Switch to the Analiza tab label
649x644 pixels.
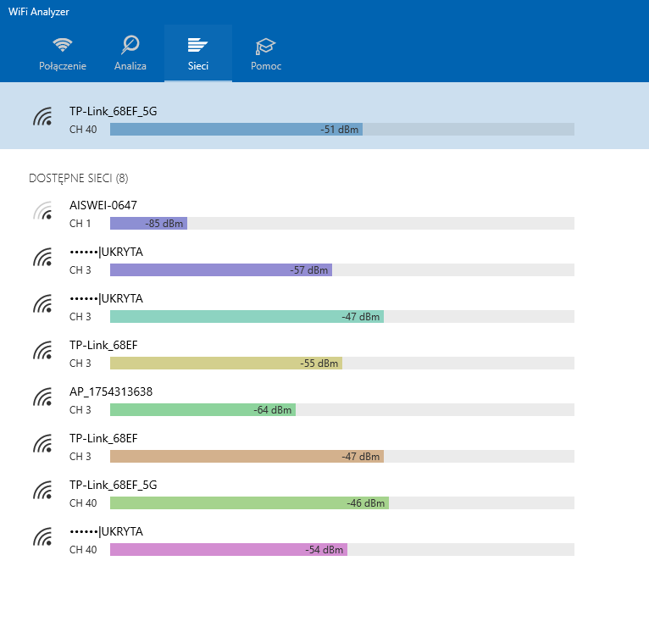click(x=130, y=66)
